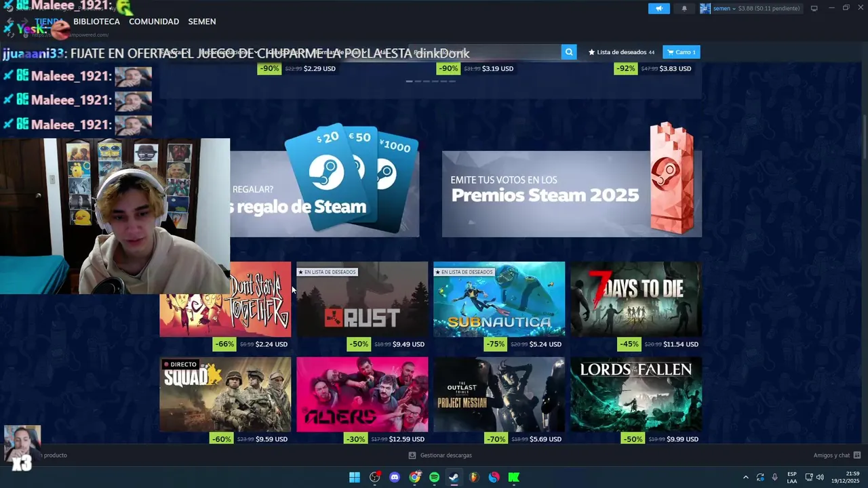Switch to Big Picture mode icon
Viewport: 868px width, 488px height.
(x=814, y=8)
